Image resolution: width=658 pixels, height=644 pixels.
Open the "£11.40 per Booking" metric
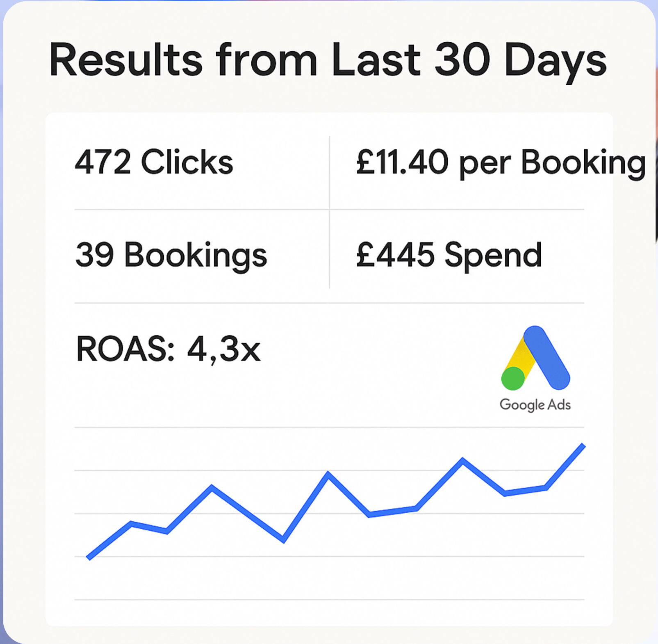click(x=501, y=163)
